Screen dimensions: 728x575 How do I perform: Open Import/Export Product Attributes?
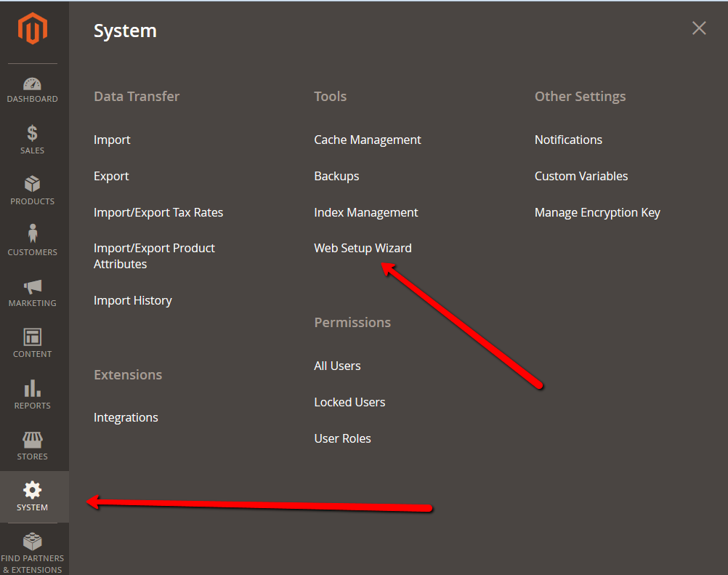154,256
